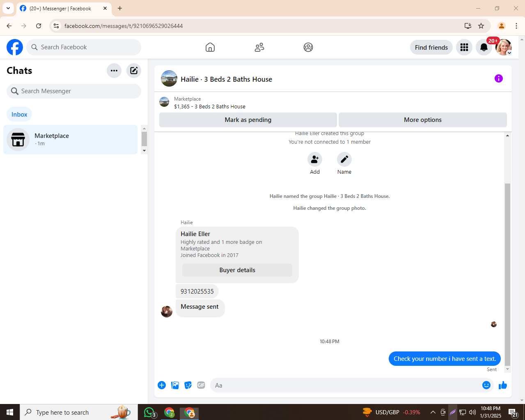This screenshot has height=420, width=525.
Task: Open the account profile picture menu
Action: [x=504, y=47]
